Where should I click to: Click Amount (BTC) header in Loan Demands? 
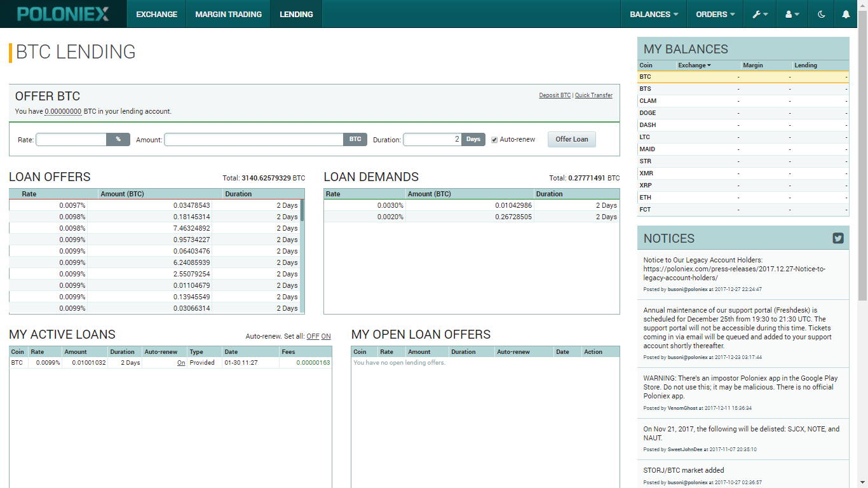(x=430, y=194)
